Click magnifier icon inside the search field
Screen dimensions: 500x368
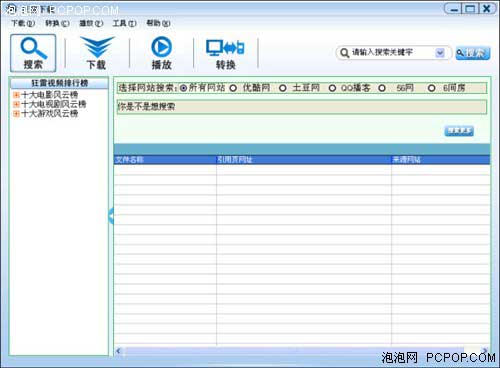coord(345,53)
